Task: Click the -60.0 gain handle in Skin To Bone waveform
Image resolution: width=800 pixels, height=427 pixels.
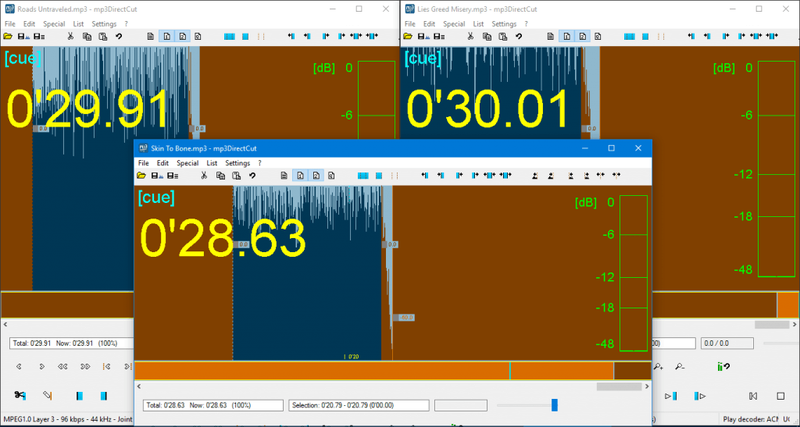Action: 404,317
